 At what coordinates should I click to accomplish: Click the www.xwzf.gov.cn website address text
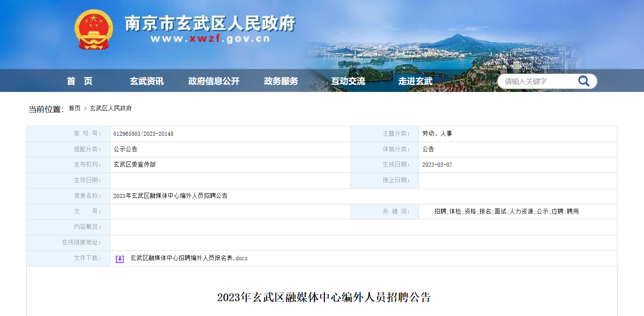pos(210,39)
